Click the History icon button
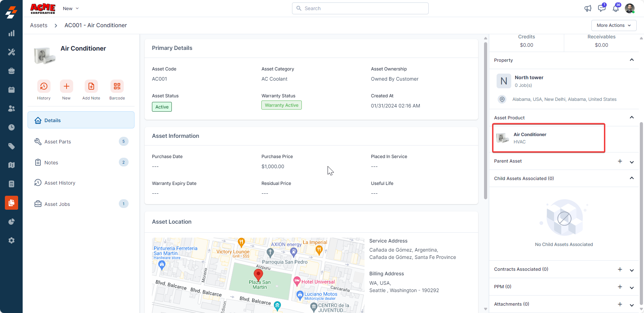This screenshot has height=313, width=644. tap(44, 86)
